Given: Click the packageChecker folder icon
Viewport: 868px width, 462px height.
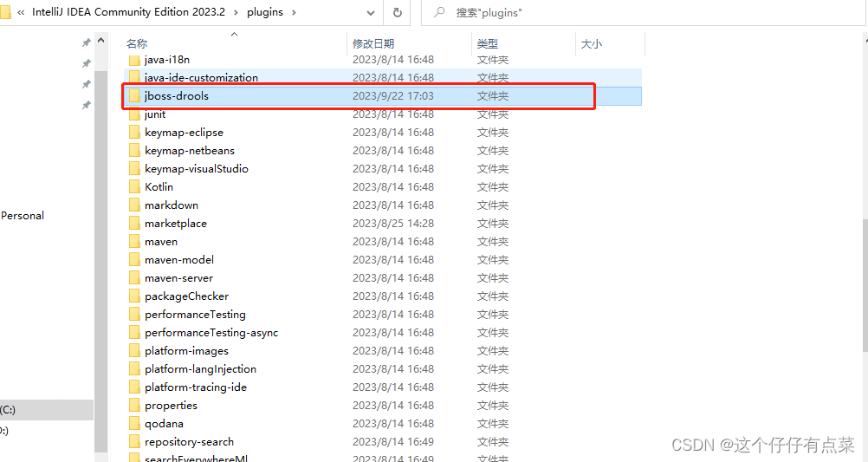Looking at the screenshot, I should pos(134,296).
